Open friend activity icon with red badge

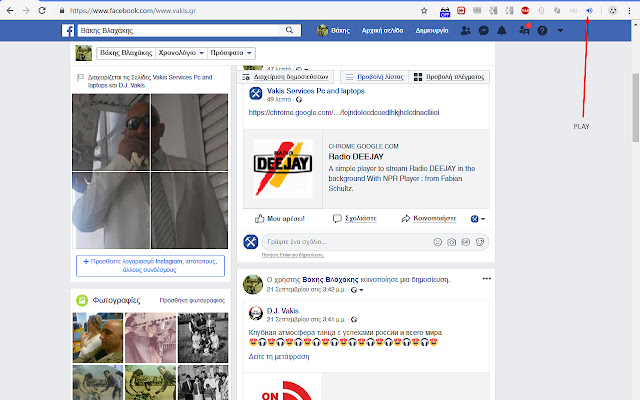(524, 30)
